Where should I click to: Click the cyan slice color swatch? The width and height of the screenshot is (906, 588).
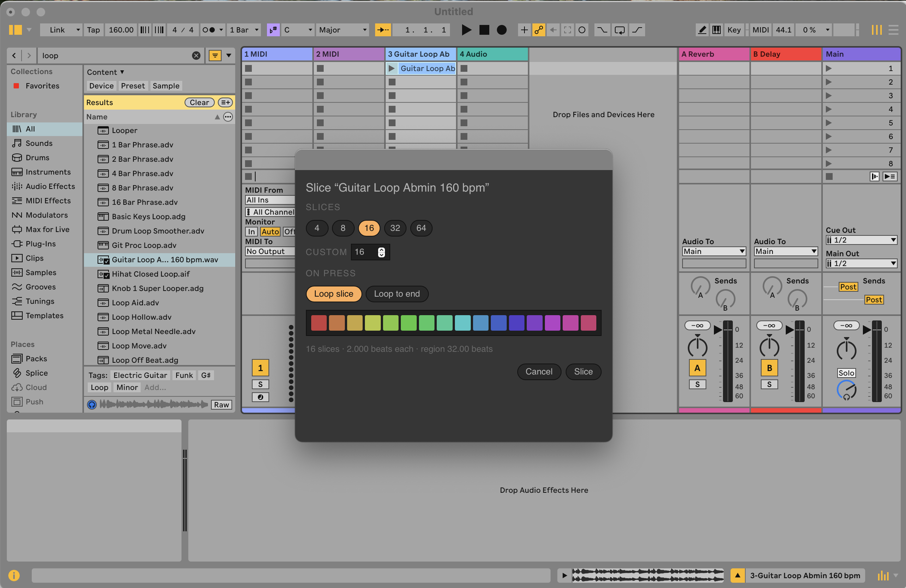pyautogui.click(x=462, y=322)
